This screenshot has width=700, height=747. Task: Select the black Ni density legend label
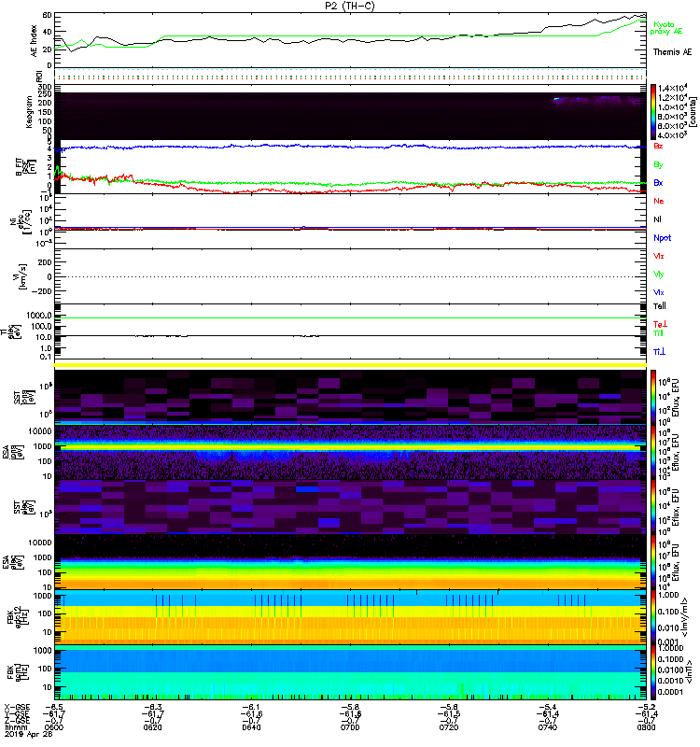657,219
